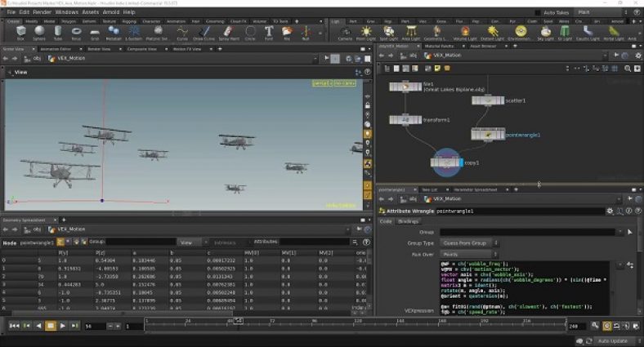Add a Point Light from shelf
This screenshot has width=644, height=347.
364,33
